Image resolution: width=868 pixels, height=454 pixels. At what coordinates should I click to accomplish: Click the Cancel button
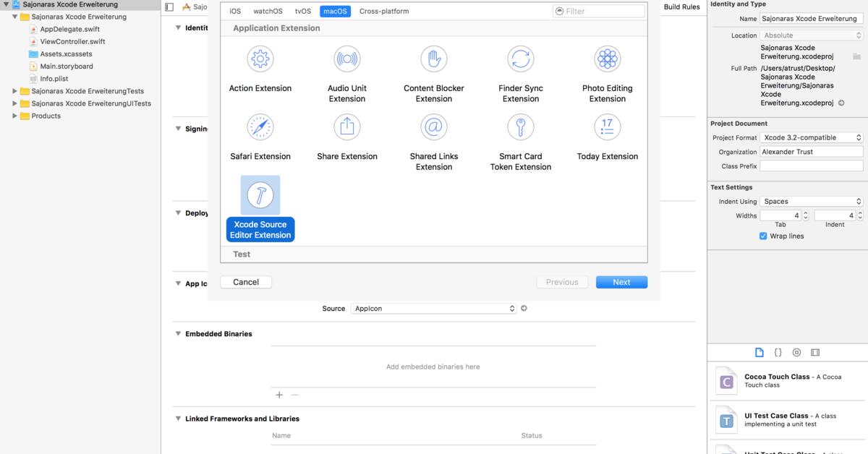[x=246, y=282]
